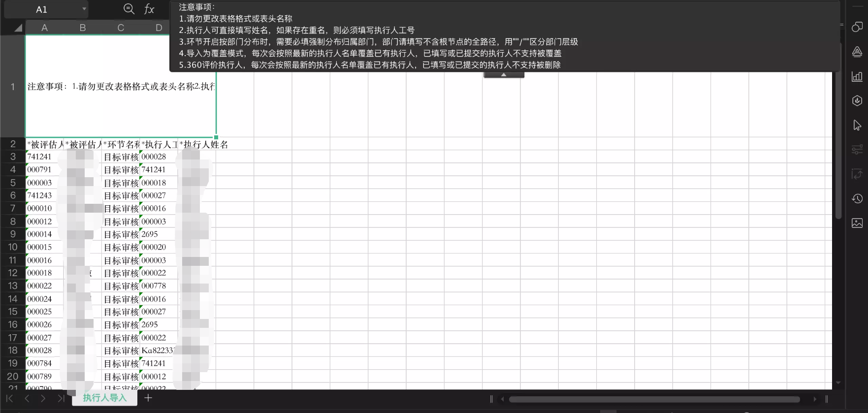Screen dimensions: 868x413
Task: Select column C header
Action: (121, 28)
